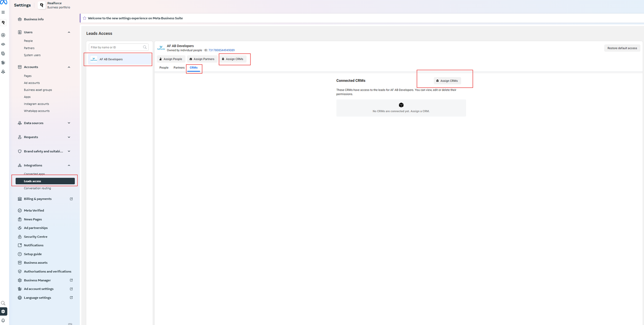Select AF AB Developers in list
644x325 pixels.
(x=120, y=59)
